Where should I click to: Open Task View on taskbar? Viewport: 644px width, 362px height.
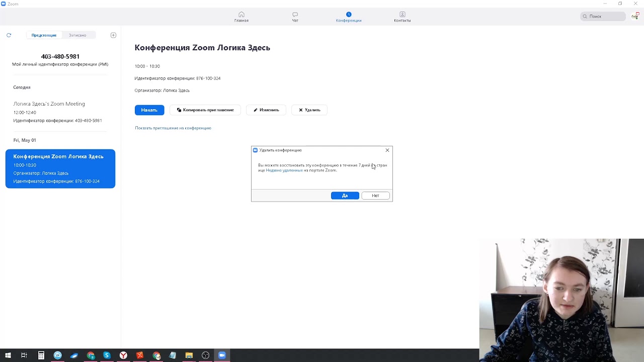coord(24,355)
